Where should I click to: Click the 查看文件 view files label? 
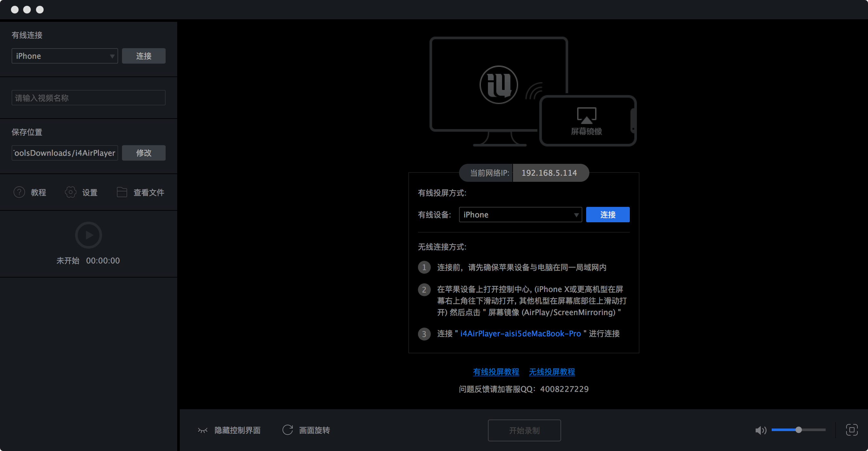click(x=149, y=192)
